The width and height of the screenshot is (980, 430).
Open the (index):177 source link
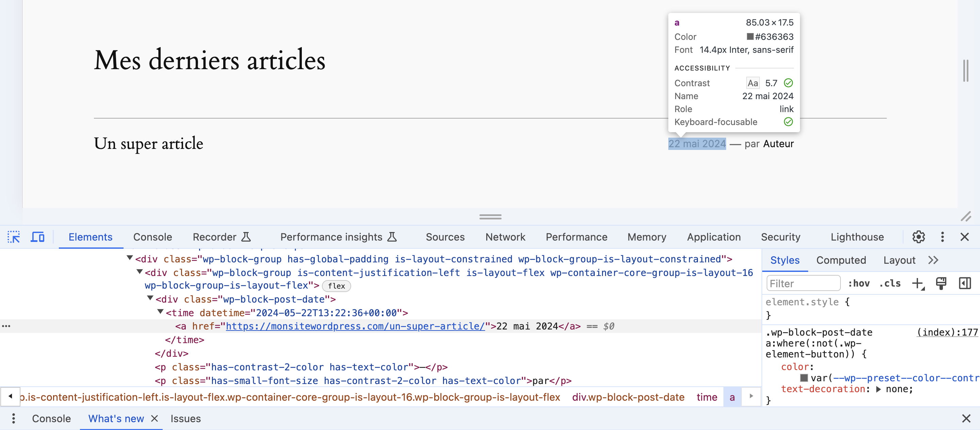tap(947, 332)
